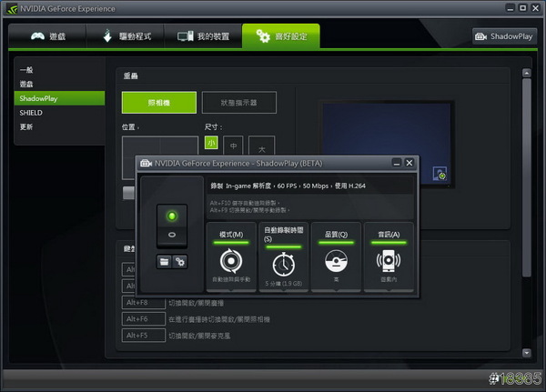Choose the 中 medium size option

point(234,146)
